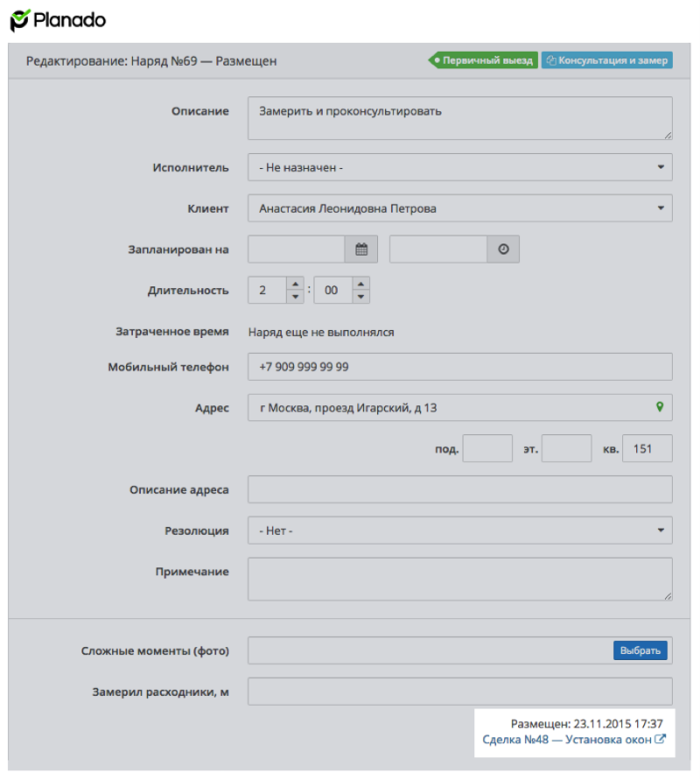Screen dimensions: 700x780
Task: Expand the Клиент dropdown
Action: pyautogui.click(x=460, y=208)
